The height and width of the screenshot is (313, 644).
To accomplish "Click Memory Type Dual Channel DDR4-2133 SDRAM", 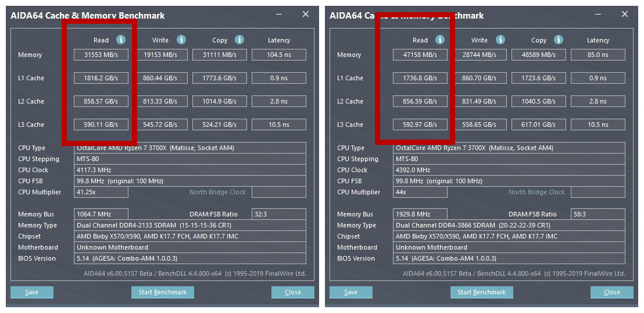I will [x=189, y=225].
